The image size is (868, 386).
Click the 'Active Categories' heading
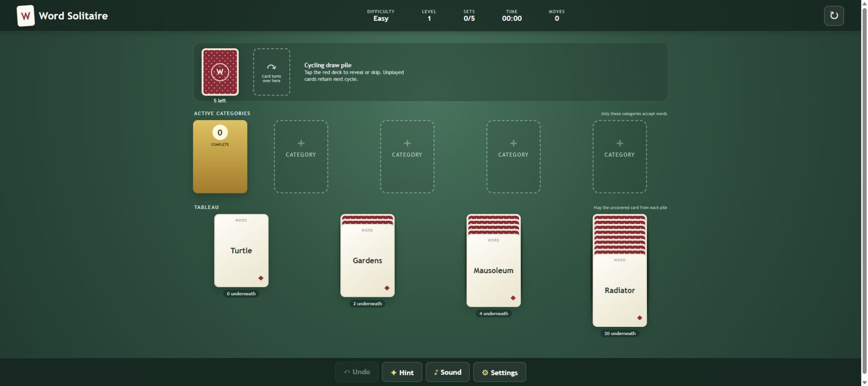222,113
